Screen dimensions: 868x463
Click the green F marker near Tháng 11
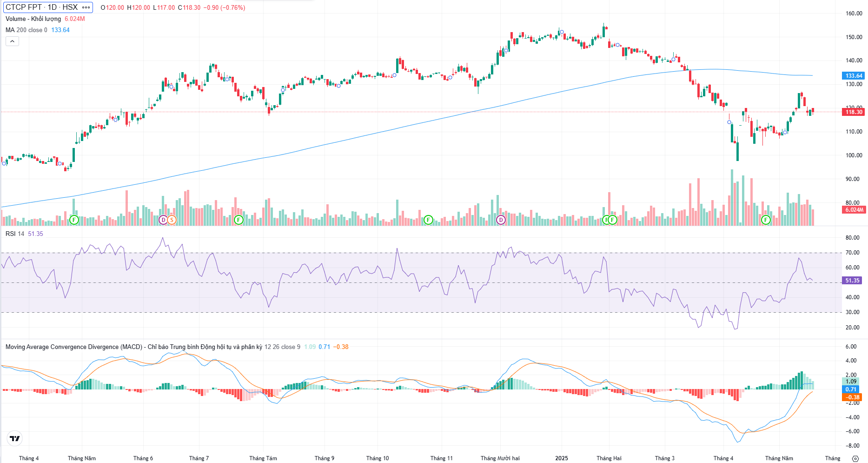(428, 220)
